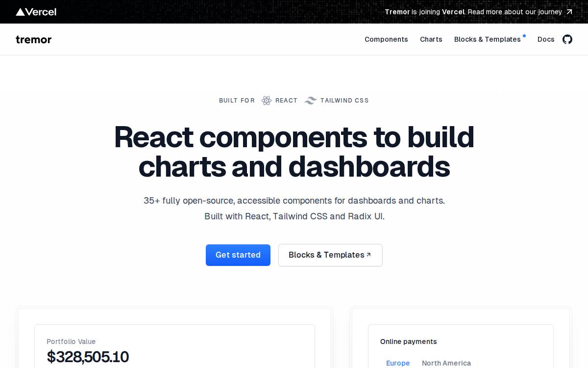Screen dimensions: 588x368
Task: Click the main headline 'React components to build'
Action: [x=294, y=137]
